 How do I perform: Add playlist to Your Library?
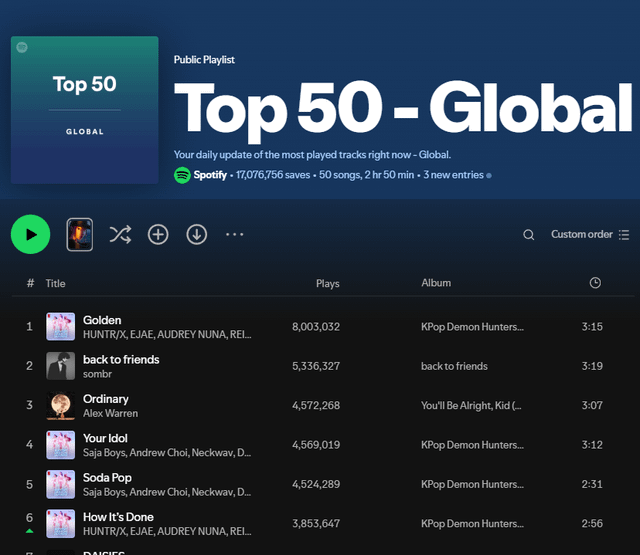(x=158, y=234)
